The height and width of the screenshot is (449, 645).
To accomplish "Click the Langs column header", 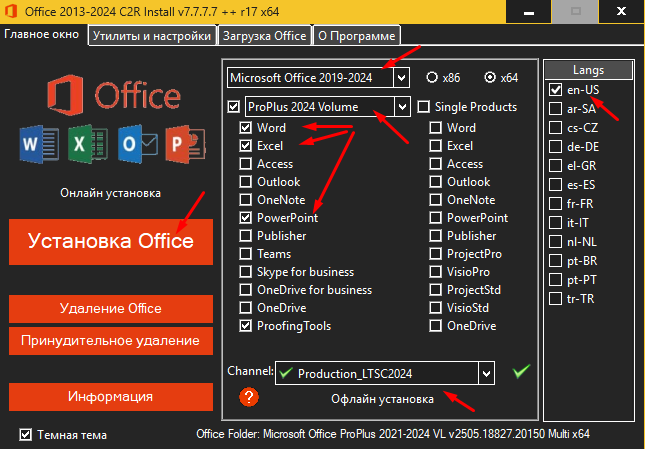I will pyautogui.click(x=589, y=70).
